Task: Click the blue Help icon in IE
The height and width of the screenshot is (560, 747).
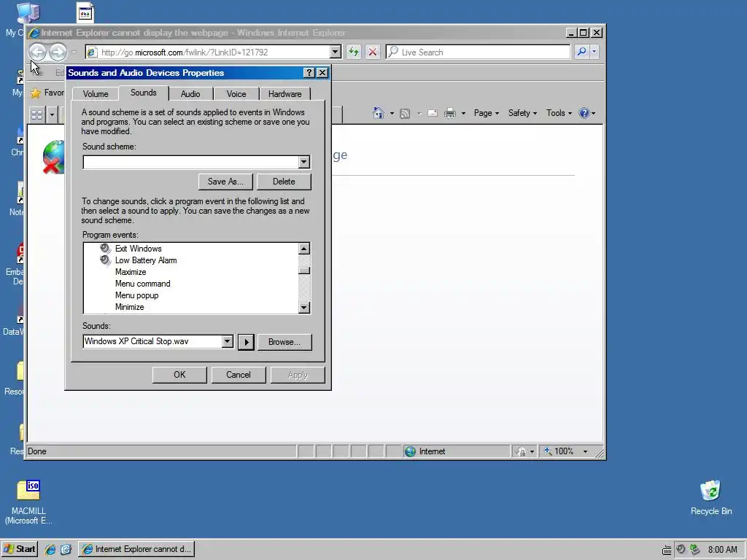Action: pos(584,113)
